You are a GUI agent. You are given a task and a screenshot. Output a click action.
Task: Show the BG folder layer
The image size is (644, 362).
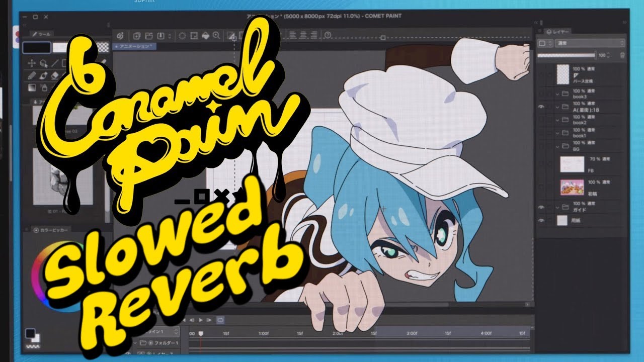click(x=542, y=146)
